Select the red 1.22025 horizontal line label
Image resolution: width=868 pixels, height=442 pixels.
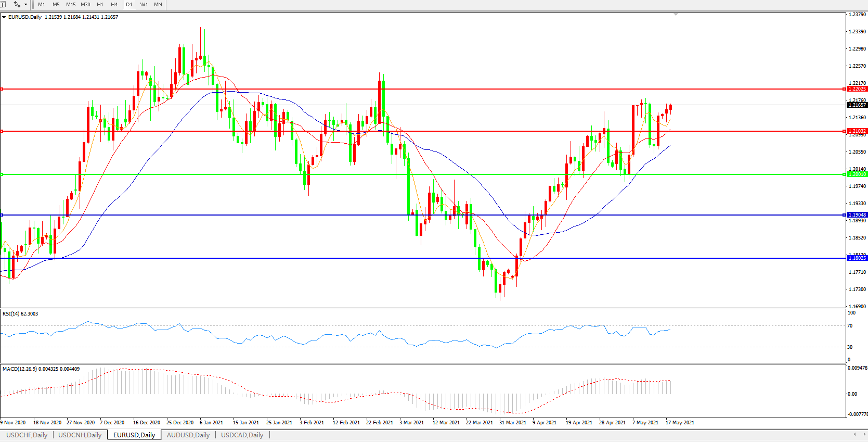857,89
